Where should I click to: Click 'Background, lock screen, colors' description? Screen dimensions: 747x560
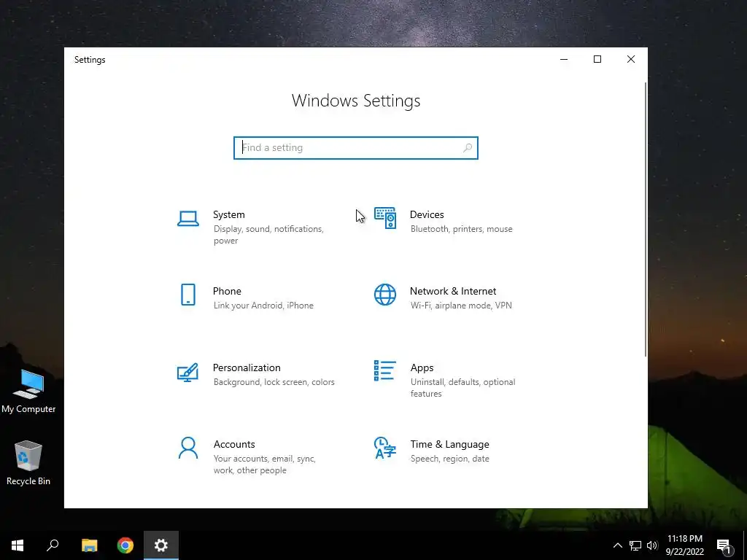(x=274, y=382)
